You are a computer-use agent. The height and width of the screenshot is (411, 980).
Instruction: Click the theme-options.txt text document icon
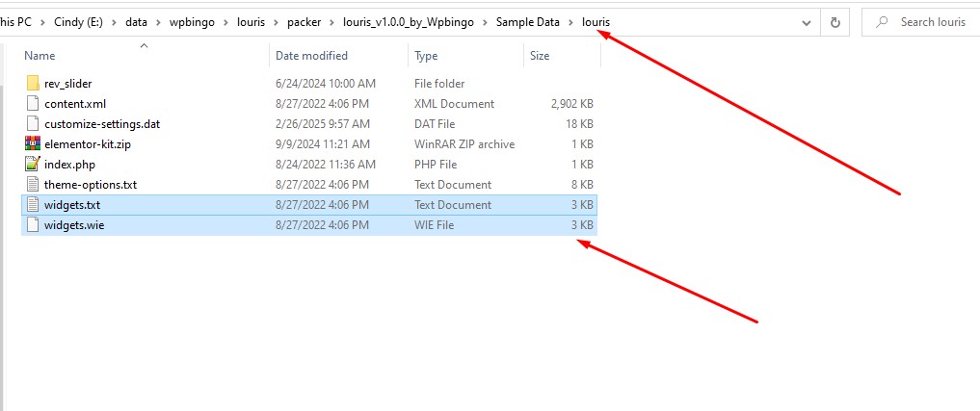(33, 185)
